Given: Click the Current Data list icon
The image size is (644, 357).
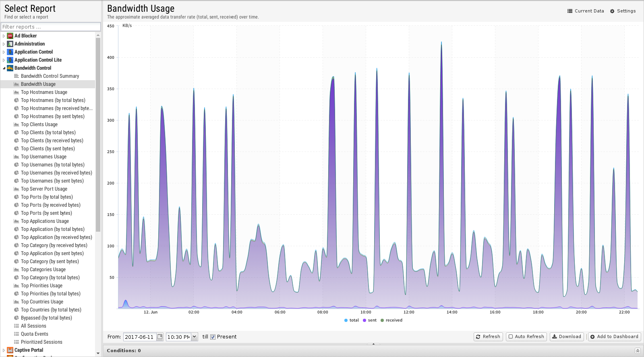Looking at the screenshot, I should pyautogui.click(x=569, y=11).
